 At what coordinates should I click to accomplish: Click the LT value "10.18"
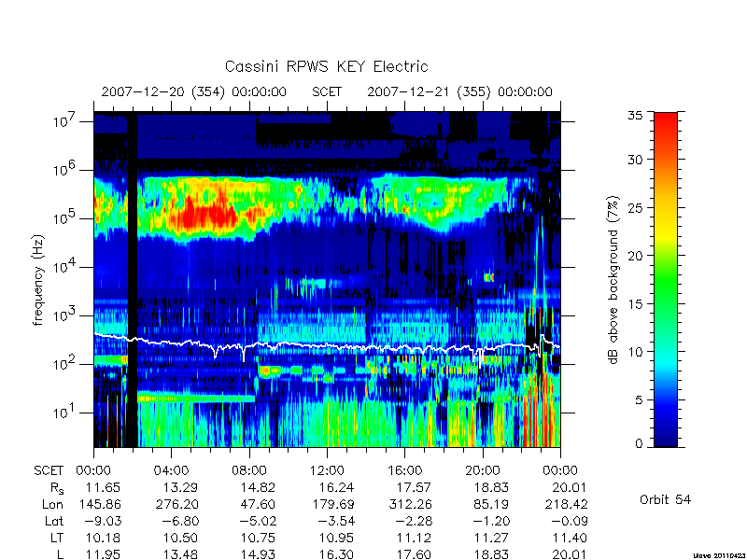tap(103, 538)
